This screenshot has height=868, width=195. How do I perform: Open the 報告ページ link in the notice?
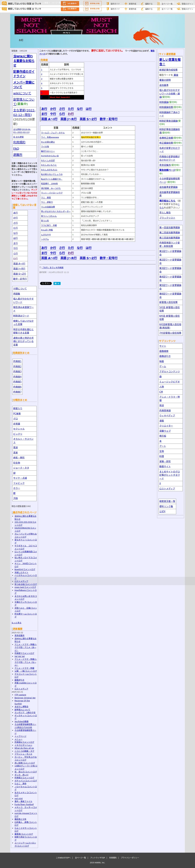click(153, 51)
